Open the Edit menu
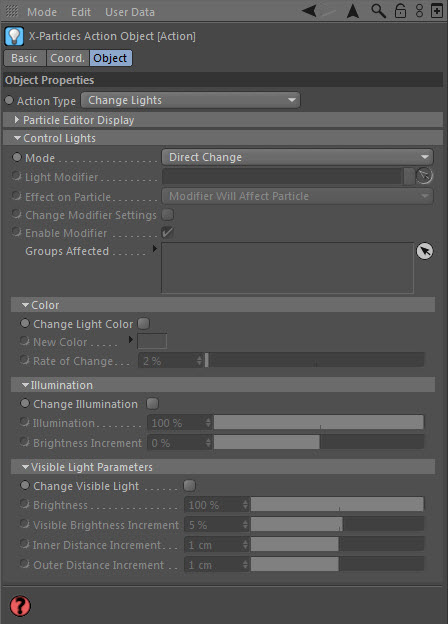Screen dimensions: 448x624 coord(81,12)
